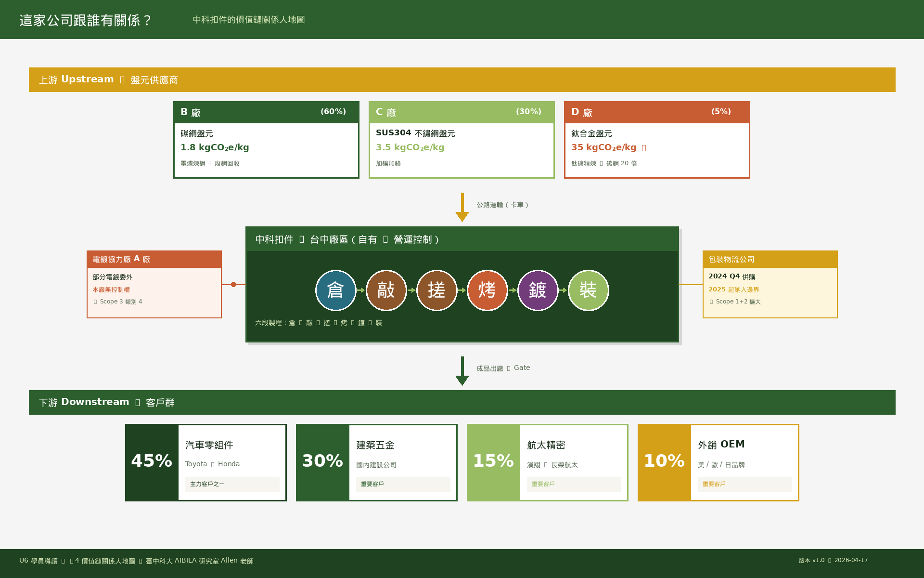Open the D 廠 titanium alloy supplier card
Screen dimensions: 924x578
click(x=657, y=140)
